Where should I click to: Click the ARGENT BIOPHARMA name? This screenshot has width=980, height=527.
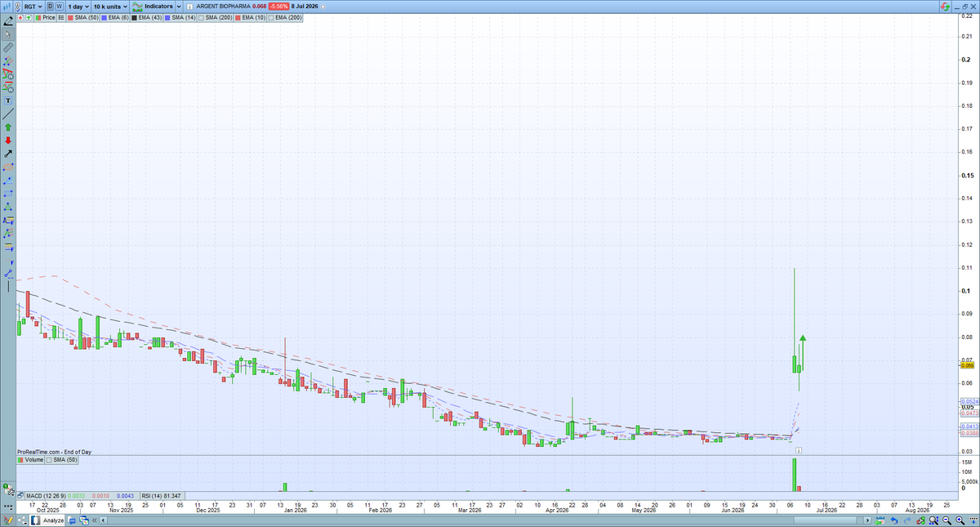tap(223, 7)
